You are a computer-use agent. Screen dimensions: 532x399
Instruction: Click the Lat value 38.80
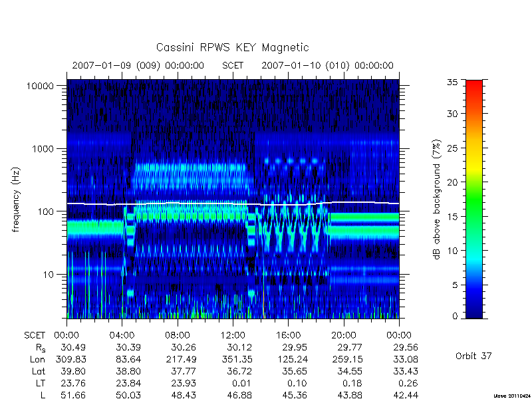[128, 372]
